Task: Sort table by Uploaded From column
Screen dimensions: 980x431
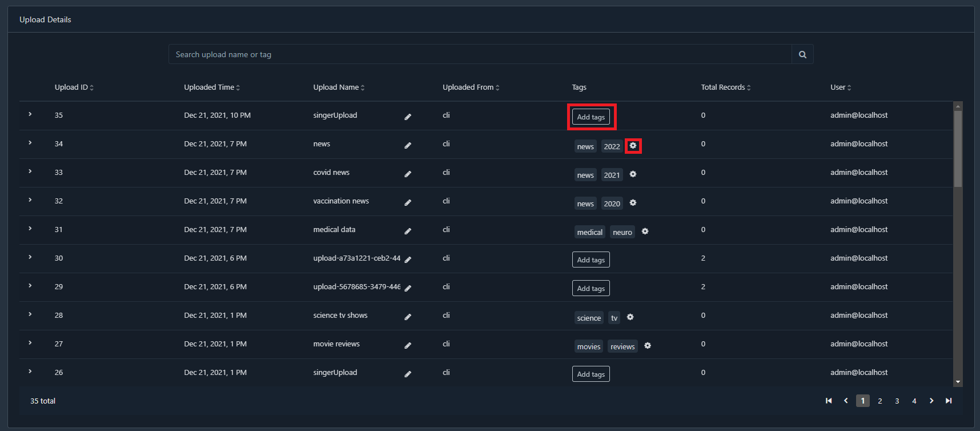Action: click(x=471, y=87)
